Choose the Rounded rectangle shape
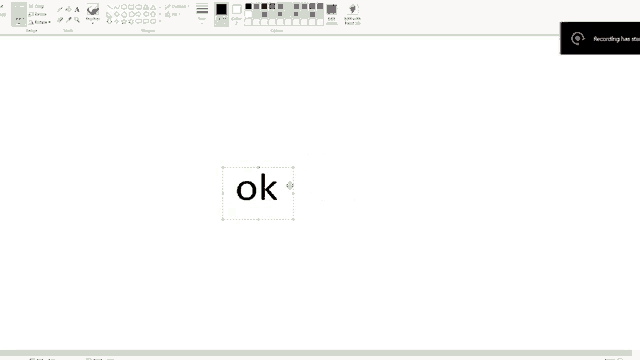Viewport: 640px width, 360px height. point(138,7)
